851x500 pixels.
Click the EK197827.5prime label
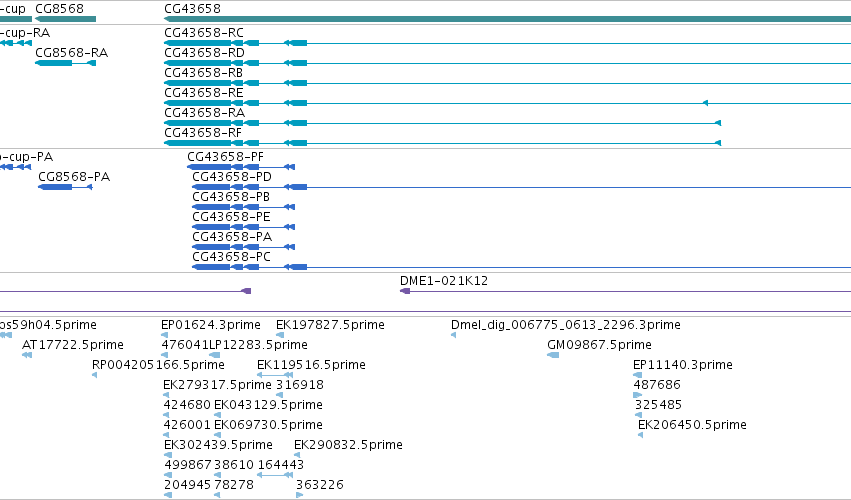pyautogui.click(x=330, y=325)
